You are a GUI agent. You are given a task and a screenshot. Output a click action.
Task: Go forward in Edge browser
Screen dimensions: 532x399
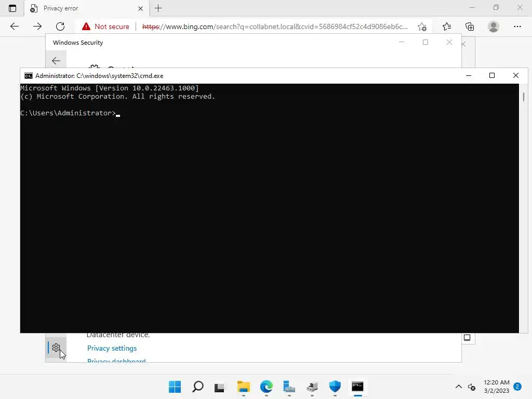[37, 26]
